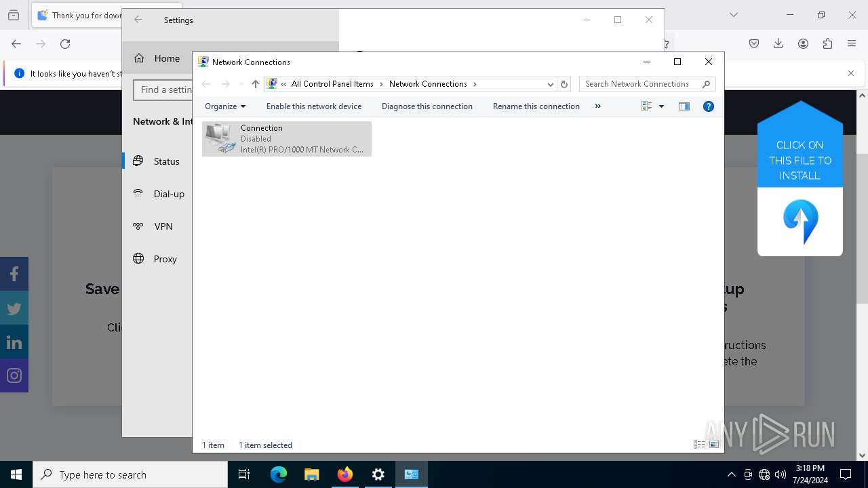This screenshot has width=868, height=488.
Task: Refresh the Network Connections folder
Action: (564, 84)
